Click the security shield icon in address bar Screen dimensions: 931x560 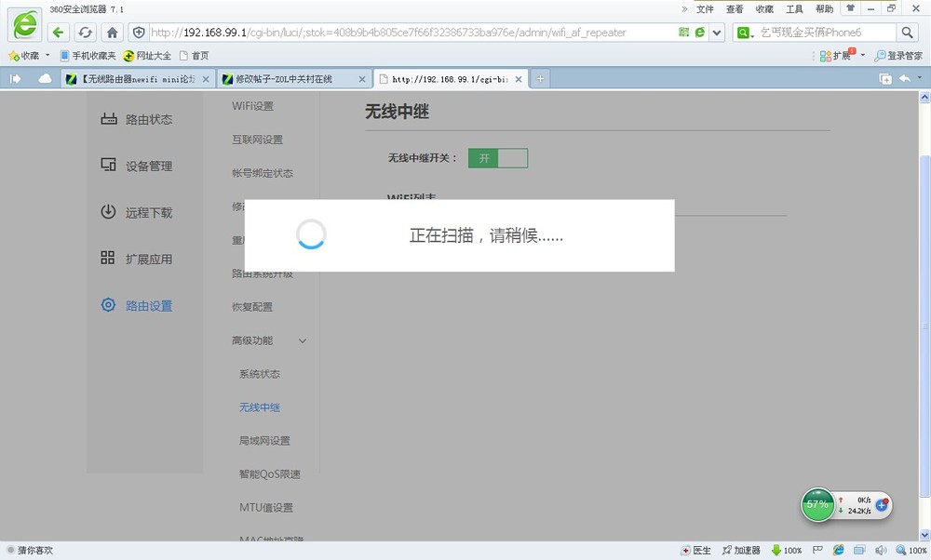pyautogui.click(x=139, y=32)
